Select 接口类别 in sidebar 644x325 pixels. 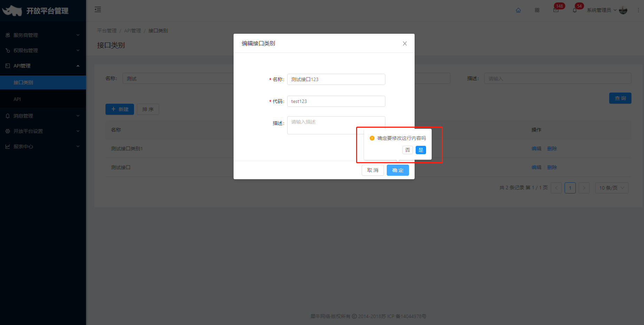coord(43,82)
